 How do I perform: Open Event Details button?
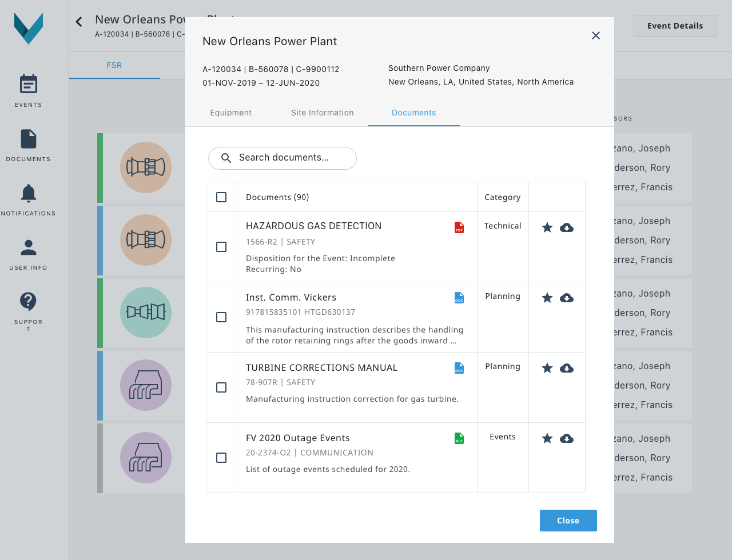click(x=675, y=26)
